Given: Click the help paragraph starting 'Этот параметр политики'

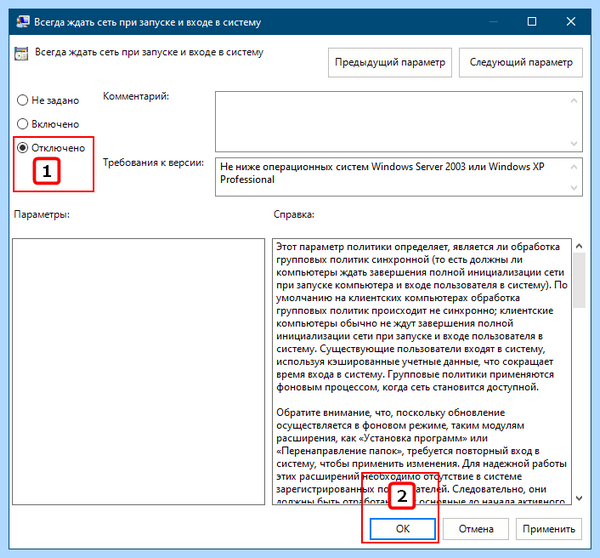Looking at the screenshot, I should pos(421,317).
